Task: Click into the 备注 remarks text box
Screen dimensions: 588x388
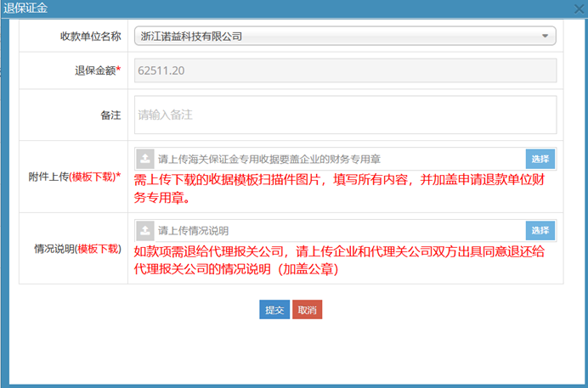Action: tap(345, 115)
